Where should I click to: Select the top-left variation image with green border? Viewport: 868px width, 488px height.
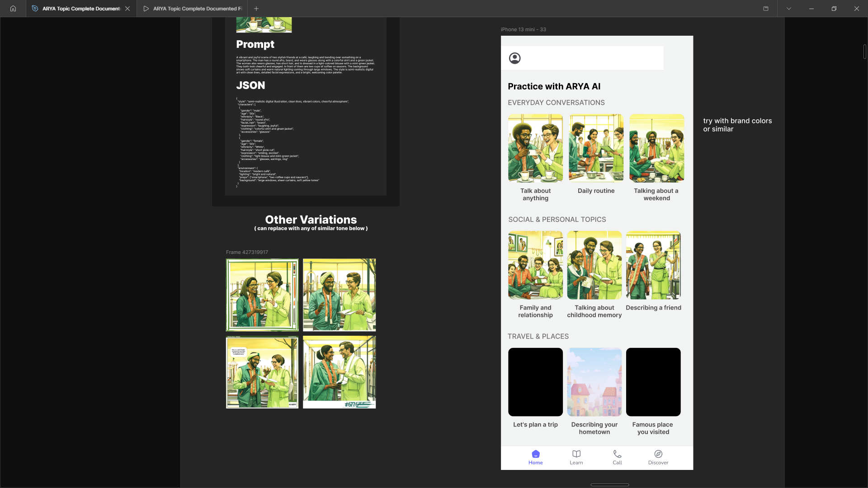point(262,295)
